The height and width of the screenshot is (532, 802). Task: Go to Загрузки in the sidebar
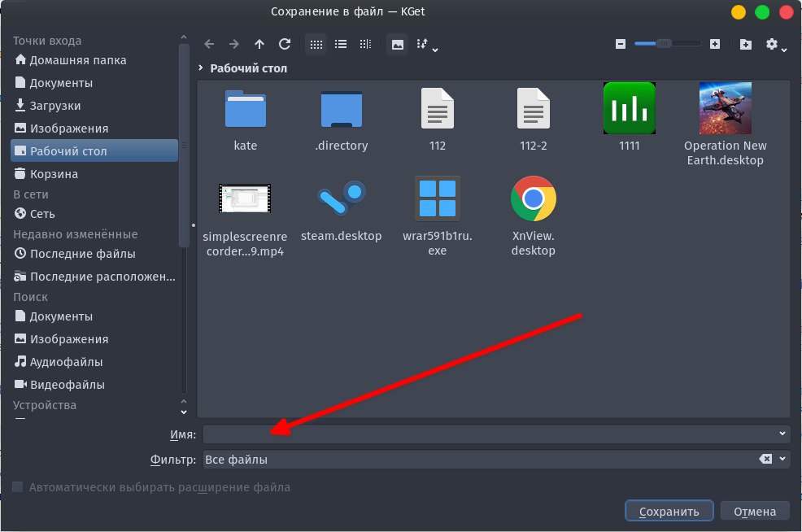pos(94,106)
